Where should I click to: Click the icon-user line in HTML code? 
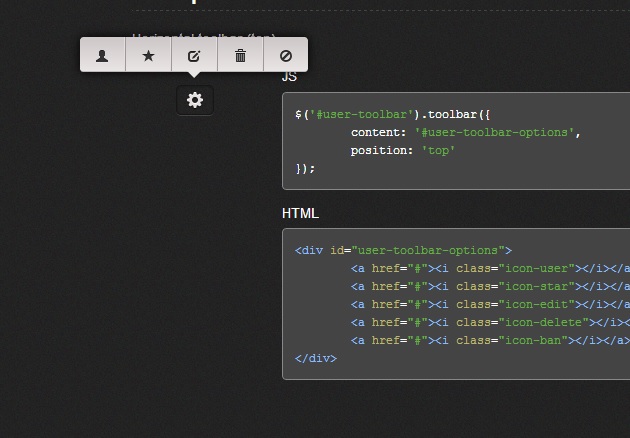(x=490, y=268)
